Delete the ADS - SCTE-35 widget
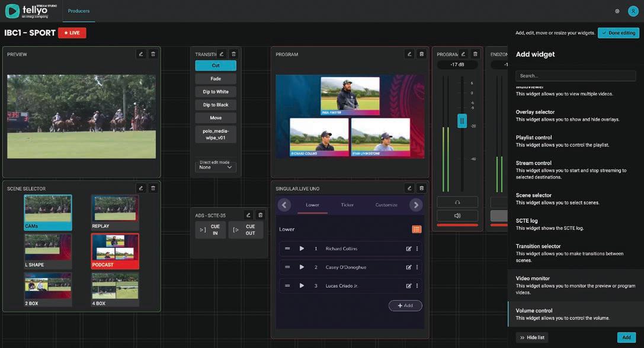Viewport: 644px width, 348px height. coord(261,215)
